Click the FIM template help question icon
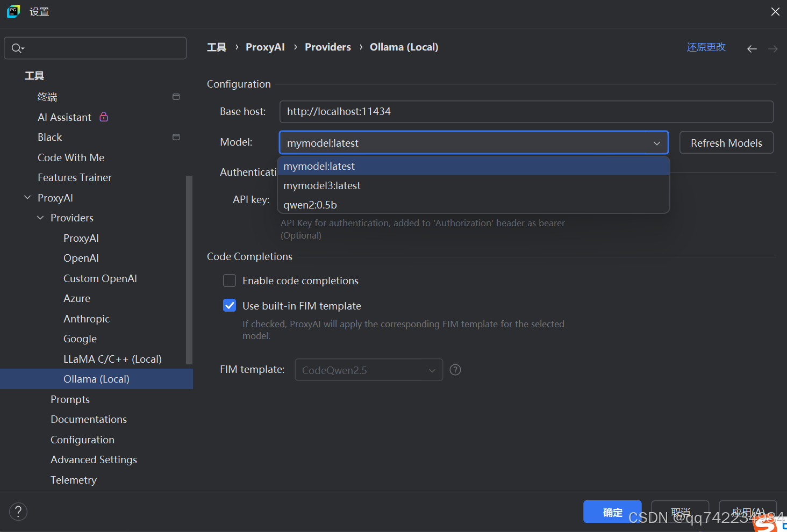 455,370
